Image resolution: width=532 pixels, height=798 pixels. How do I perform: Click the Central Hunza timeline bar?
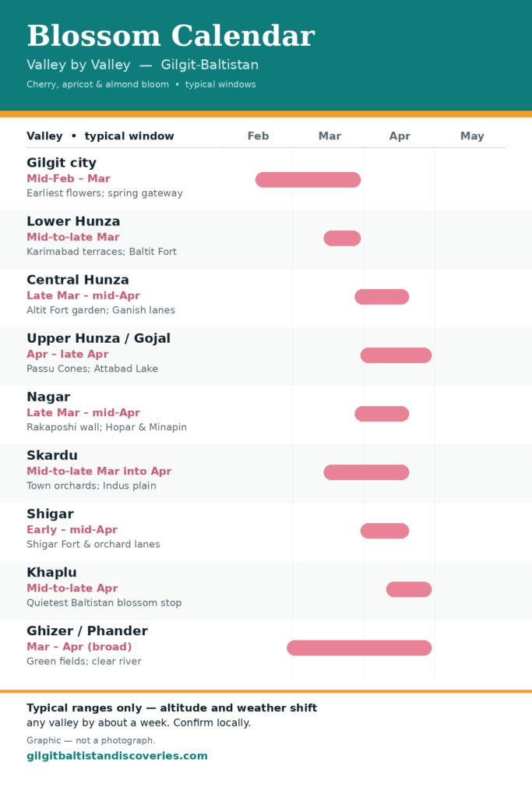click(382, 297)
